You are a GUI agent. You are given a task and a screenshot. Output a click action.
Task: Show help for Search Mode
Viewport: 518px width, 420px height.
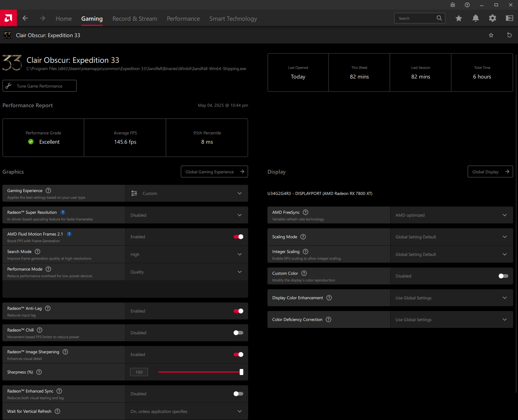point(37,252)
